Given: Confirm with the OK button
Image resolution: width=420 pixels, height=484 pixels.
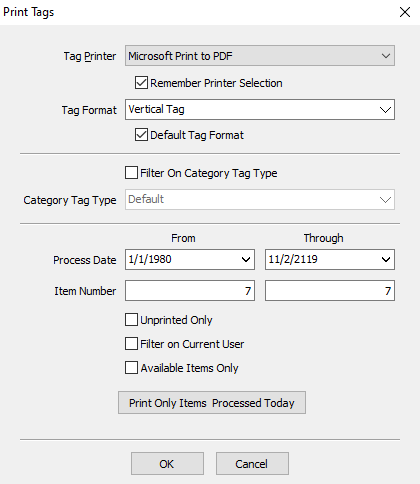Looking at the screenshot, I should point(167,464).
